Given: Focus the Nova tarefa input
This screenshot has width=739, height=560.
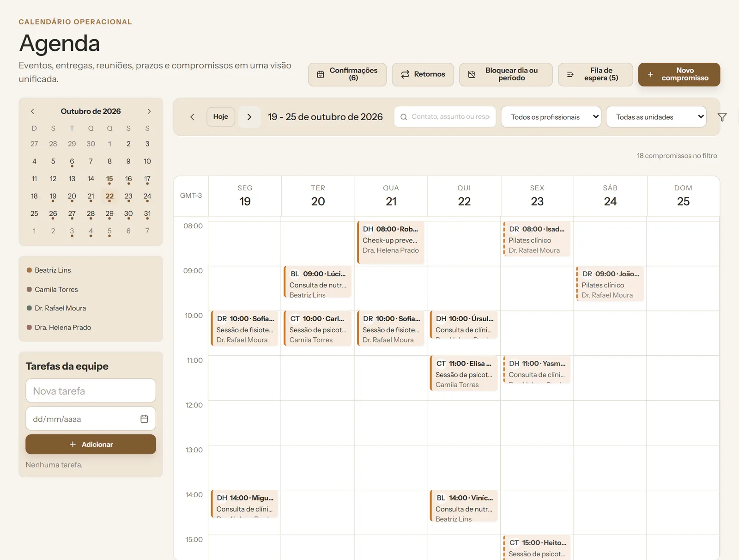Looking at the screenshot, I should [x=91, y=391].
